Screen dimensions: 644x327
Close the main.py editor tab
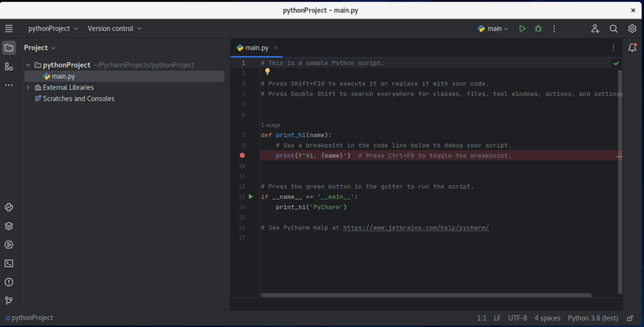pos(276,48)
